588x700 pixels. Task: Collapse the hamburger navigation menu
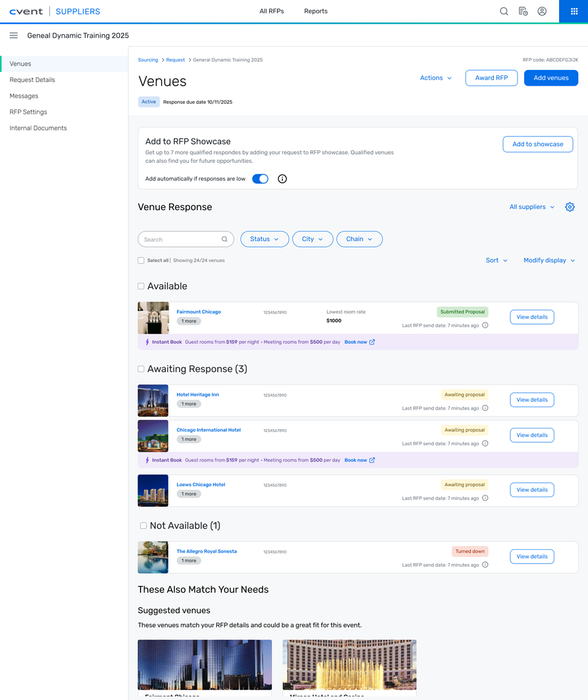[x=14, y=35]
